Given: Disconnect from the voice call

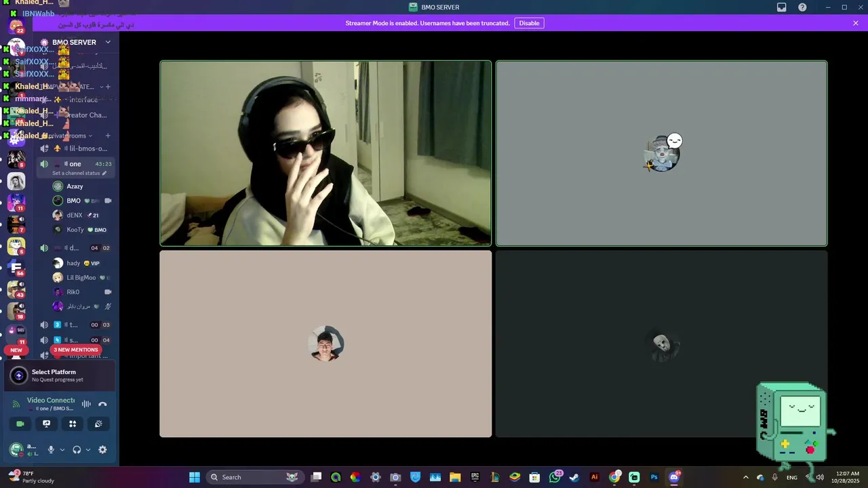Looking at the screenshot, I should click(102, 404).
